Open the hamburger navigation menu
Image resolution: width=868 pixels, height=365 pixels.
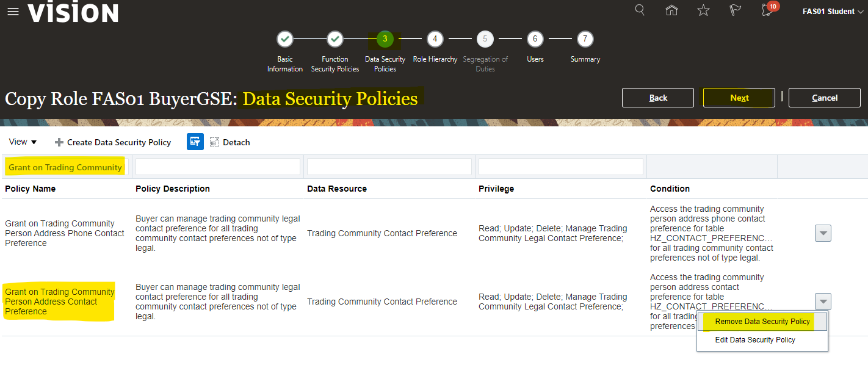click(13, 12)
